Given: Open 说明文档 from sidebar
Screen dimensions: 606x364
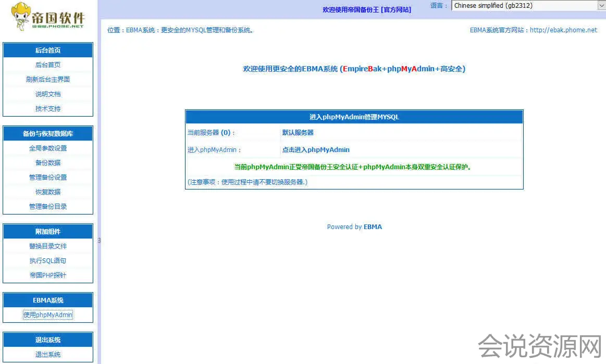Looking at the screenshot, I should point(48,94).
